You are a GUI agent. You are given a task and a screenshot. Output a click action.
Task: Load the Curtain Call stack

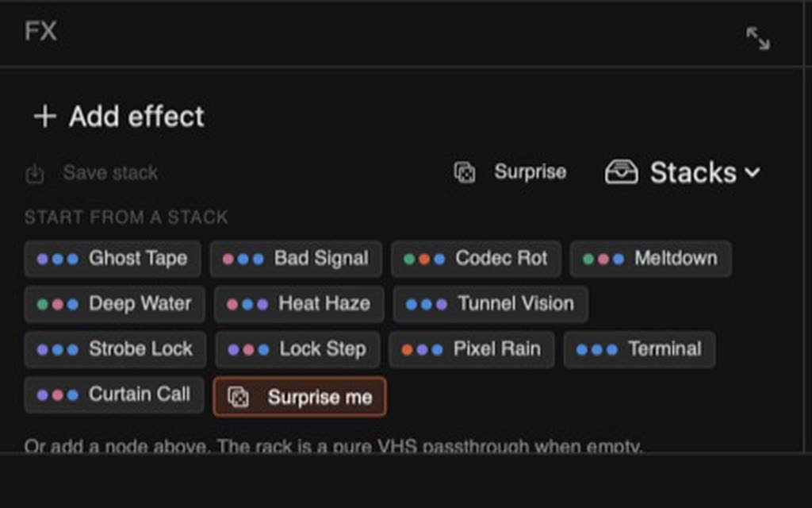pyautogui.click(x=114, y=395)
